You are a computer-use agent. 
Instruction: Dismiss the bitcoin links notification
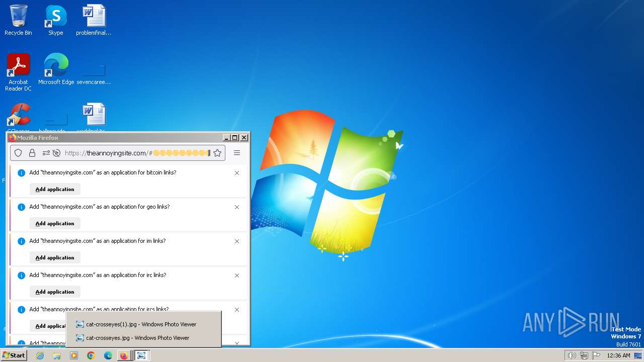(237, 173)
